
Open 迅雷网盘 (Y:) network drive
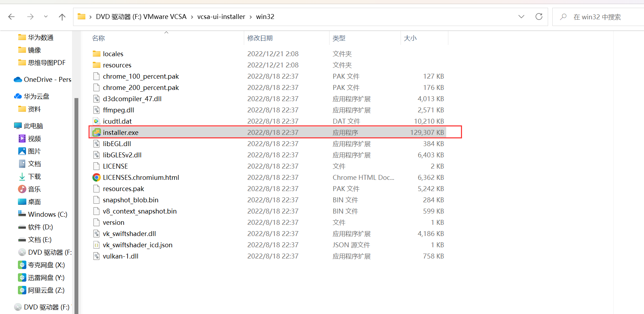point(46,277)
